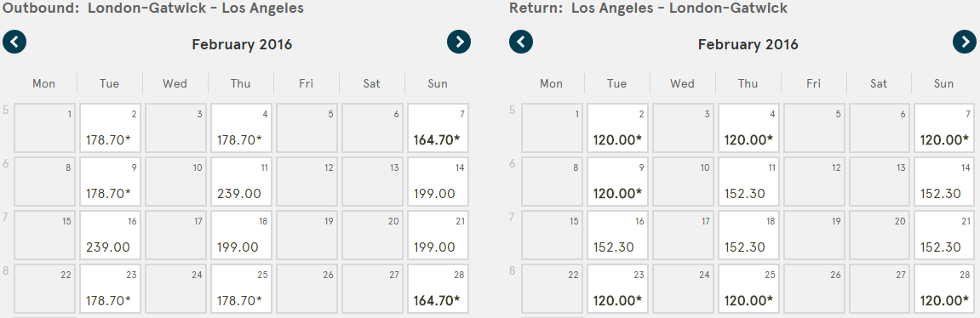Select outbound Feb 16 fare 239.00
This screenshot has height=318, width=980.
[x=110, y=236]
